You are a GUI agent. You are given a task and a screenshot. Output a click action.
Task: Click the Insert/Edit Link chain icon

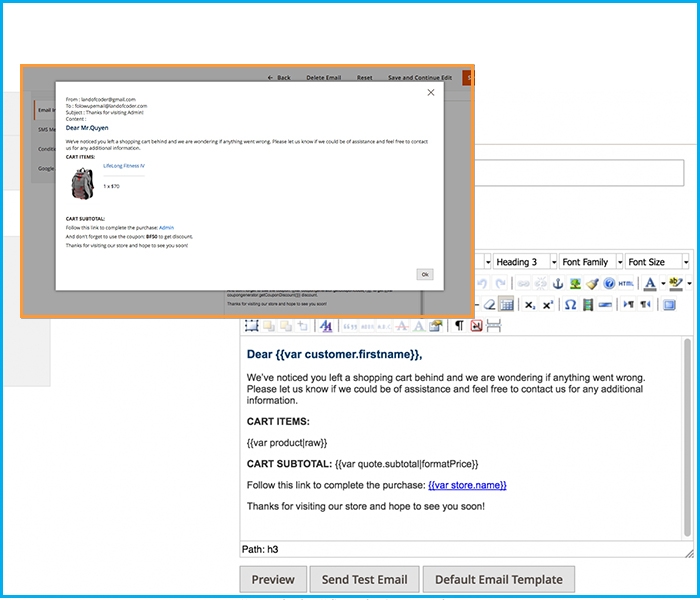point(523,283)
